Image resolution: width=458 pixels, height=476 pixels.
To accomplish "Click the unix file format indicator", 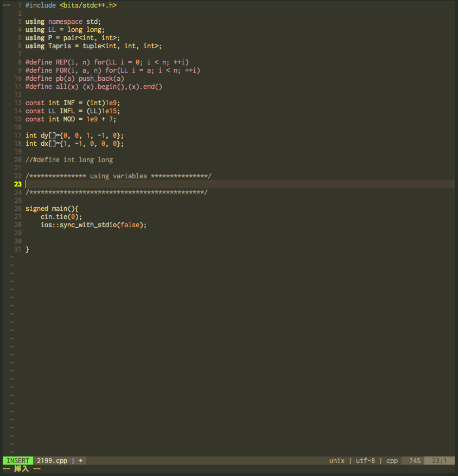I will (337, 460).
